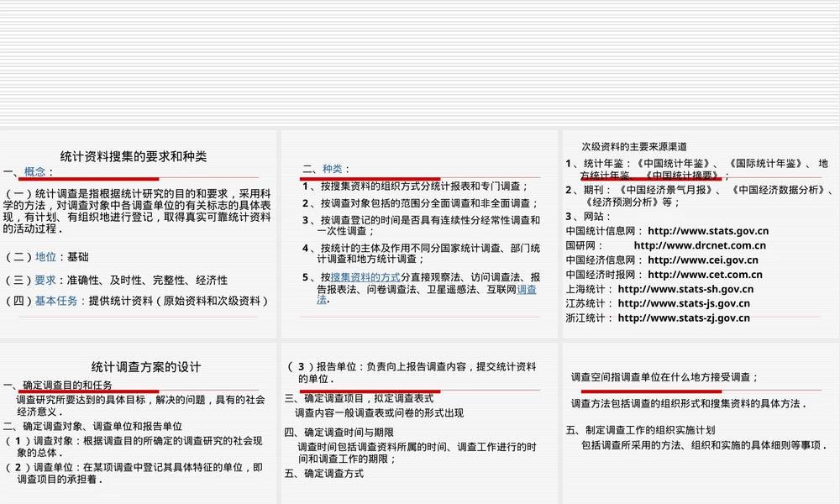This screenshot has width=840, height=504.
Task: Click the line 2、期刊
Action: pyautogui.click(x=700, y=196)
